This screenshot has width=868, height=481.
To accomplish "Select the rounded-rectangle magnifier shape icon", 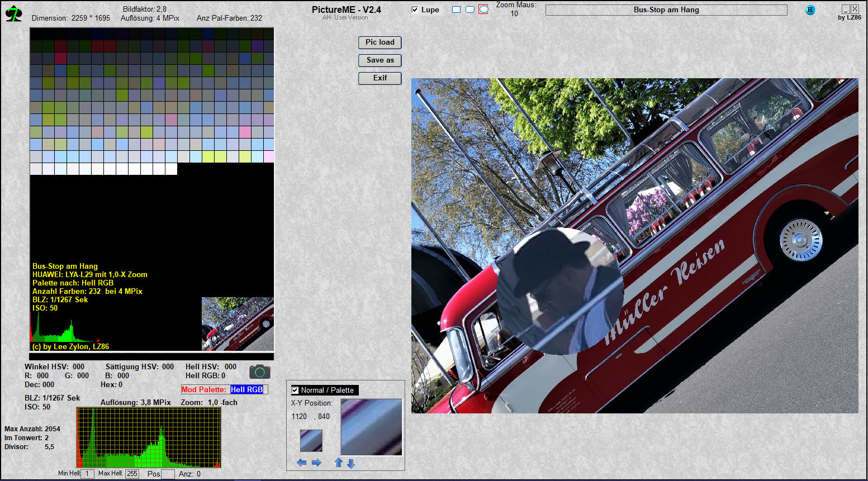I will tap(470, 9).
